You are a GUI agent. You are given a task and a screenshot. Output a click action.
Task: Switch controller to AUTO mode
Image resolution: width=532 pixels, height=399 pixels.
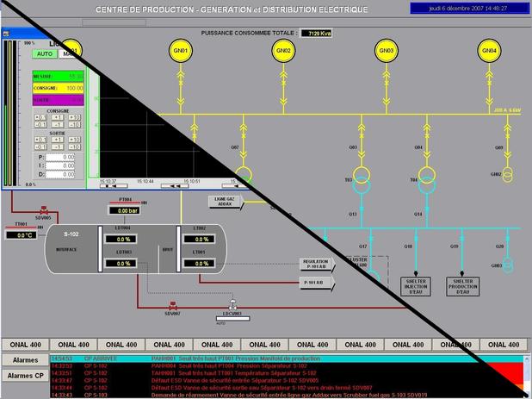tap(45, 53)
